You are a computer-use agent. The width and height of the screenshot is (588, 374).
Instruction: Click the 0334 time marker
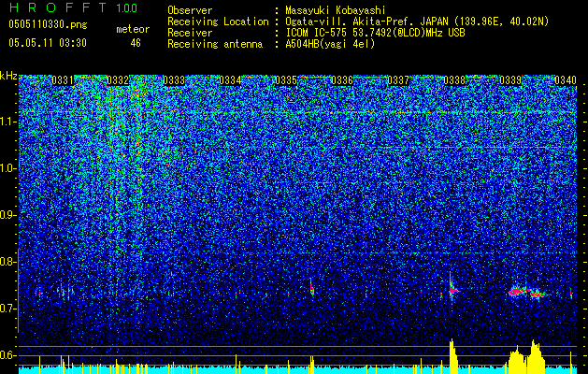coord(230,80)
